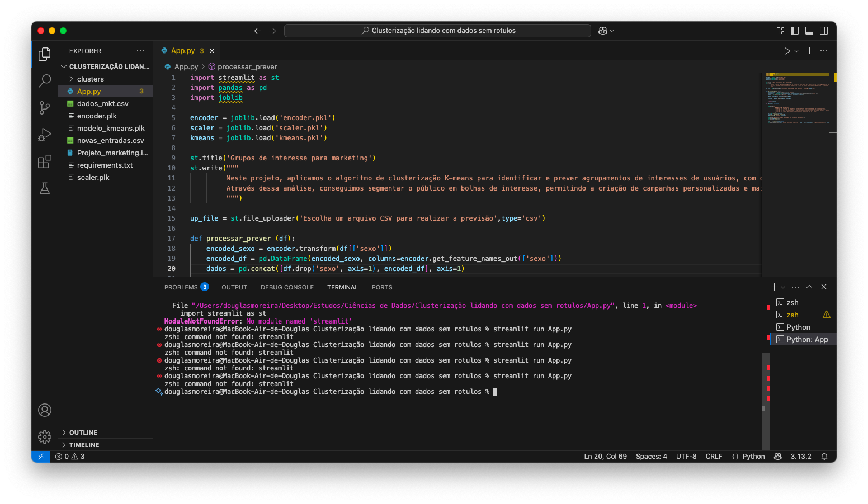Screen dimensions: 868x504
Task: Open modelo_kmeans.plk file
Action: coord(106,128)
